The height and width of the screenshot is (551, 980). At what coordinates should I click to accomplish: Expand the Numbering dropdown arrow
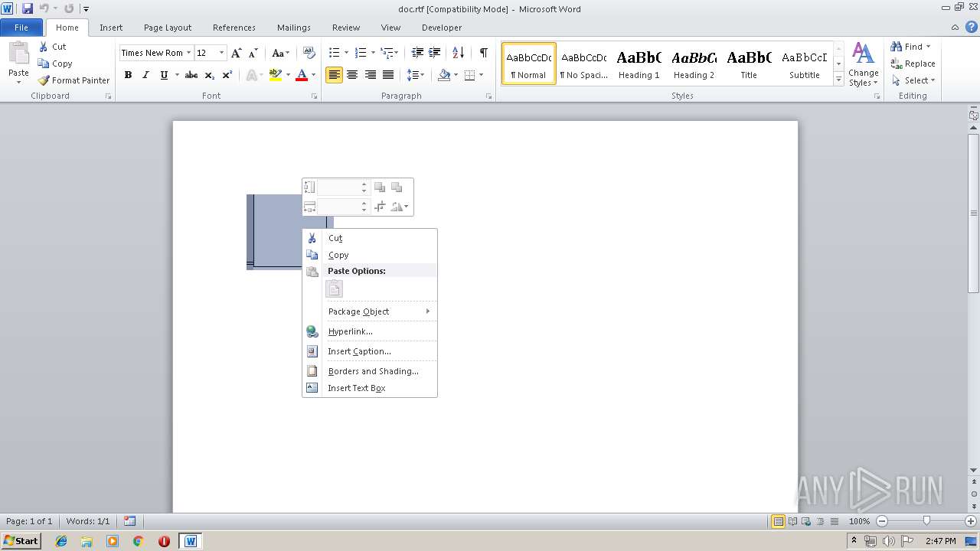coord(373,53)
